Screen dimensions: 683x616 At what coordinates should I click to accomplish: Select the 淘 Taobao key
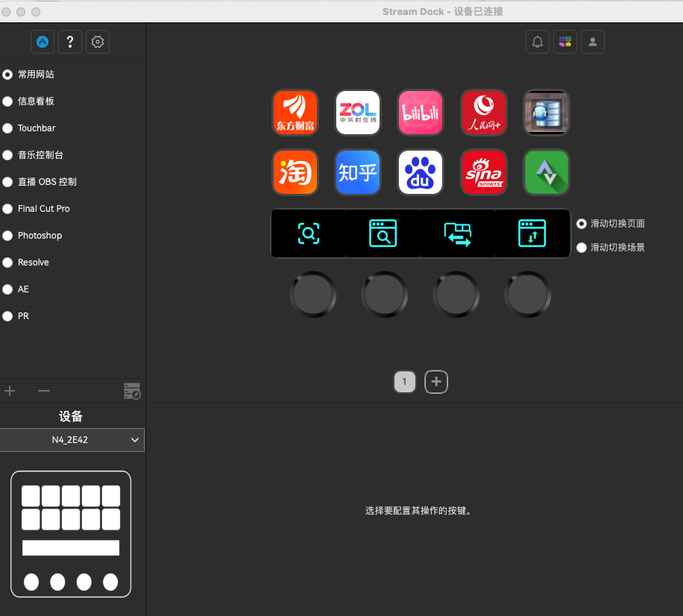tap(295, 172)
